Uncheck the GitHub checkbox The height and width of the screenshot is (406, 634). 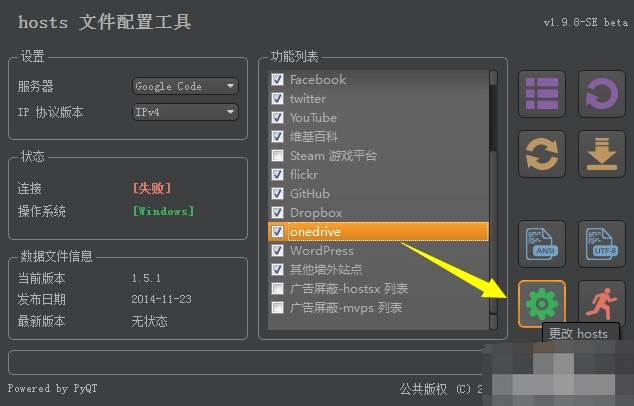(277, 193)
